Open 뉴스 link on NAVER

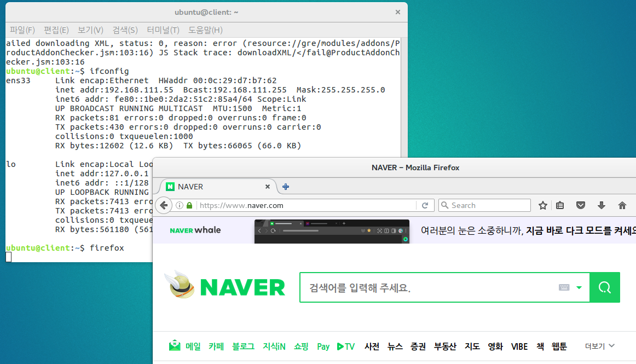395,346
